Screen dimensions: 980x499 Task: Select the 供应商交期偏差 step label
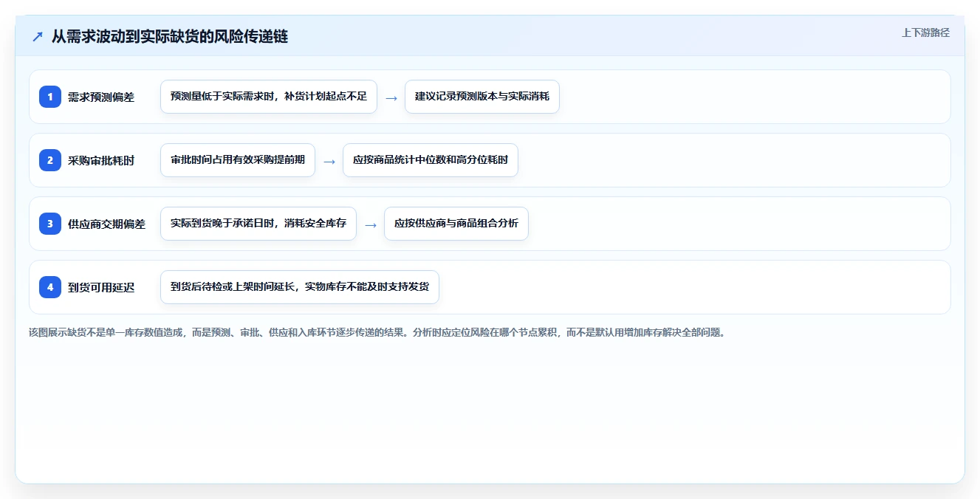tap(107, 224)
